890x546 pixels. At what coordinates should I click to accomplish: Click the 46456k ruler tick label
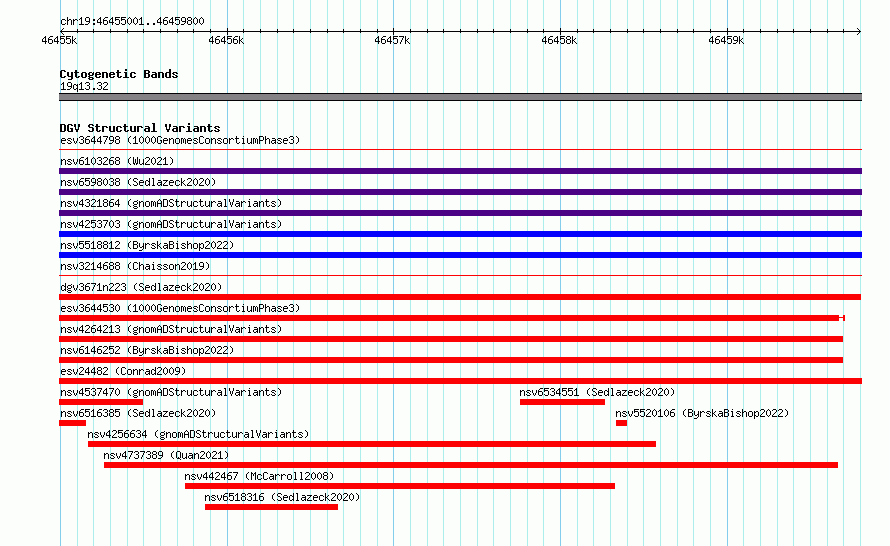(226, 40)
